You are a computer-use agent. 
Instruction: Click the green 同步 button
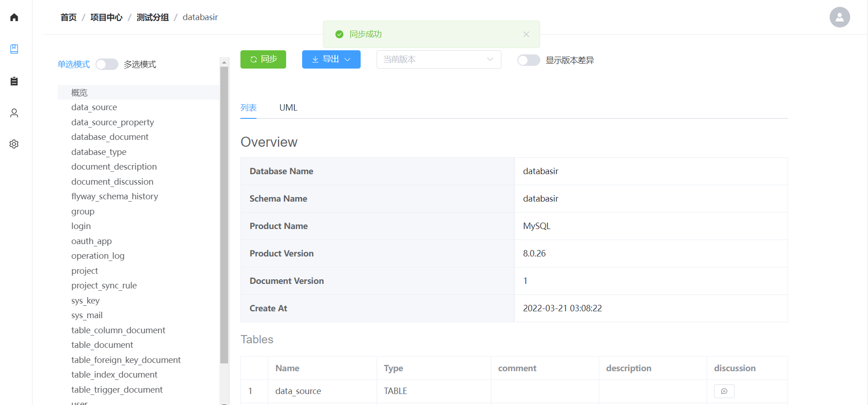coord(263,59)
